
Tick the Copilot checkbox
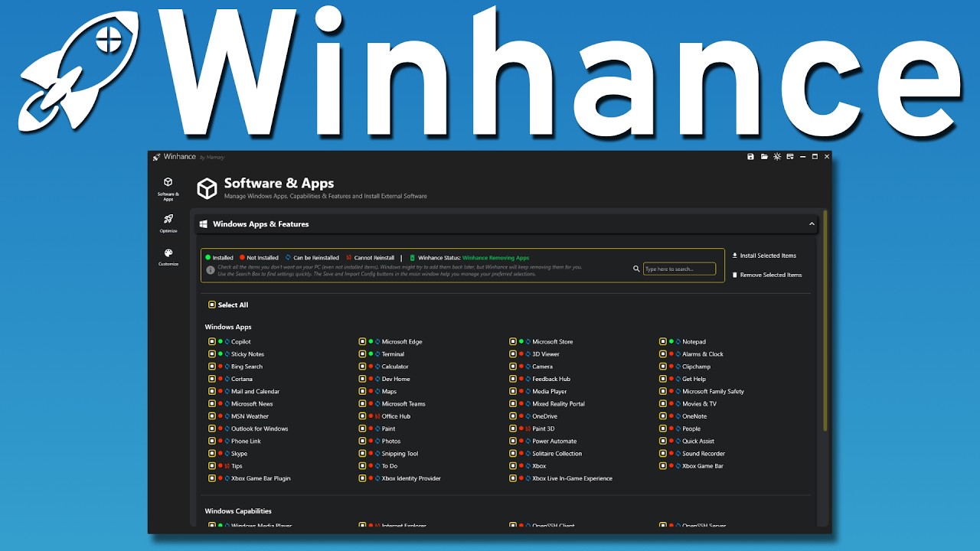(x=212, y=342)
